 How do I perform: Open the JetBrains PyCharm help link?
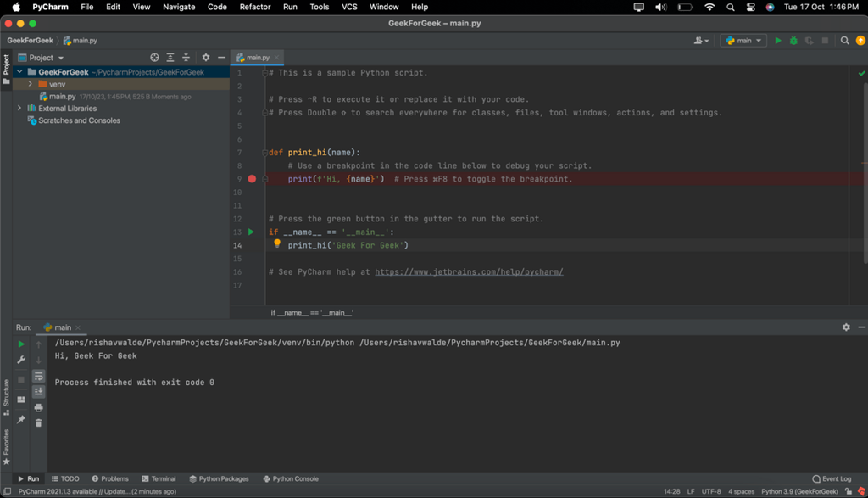tap(469, 272)
